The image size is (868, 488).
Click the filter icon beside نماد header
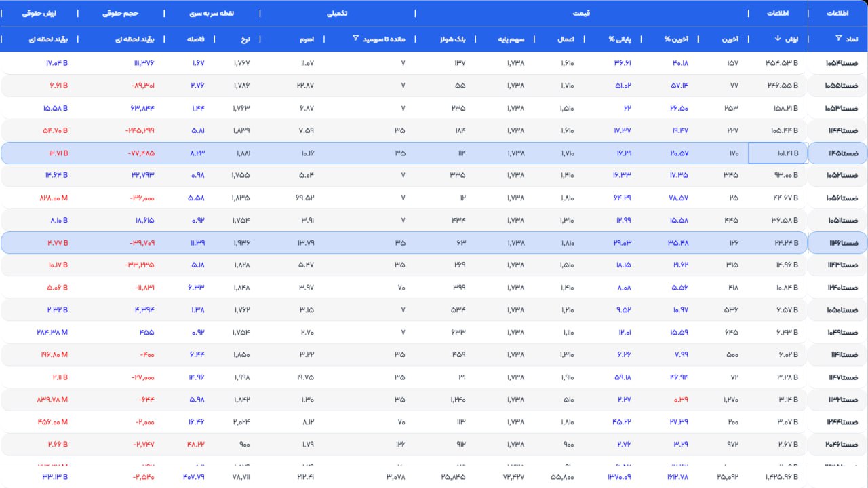838,39
